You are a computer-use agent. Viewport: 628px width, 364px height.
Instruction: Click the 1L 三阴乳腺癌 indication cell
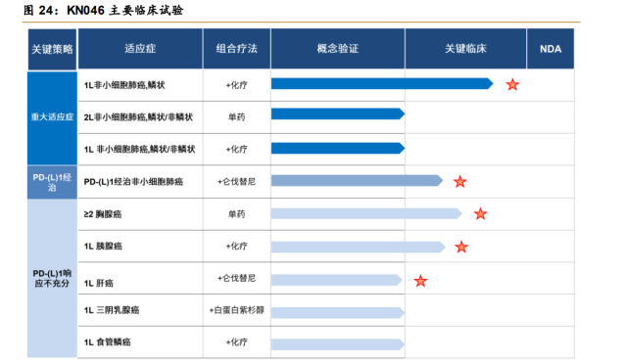140,310
